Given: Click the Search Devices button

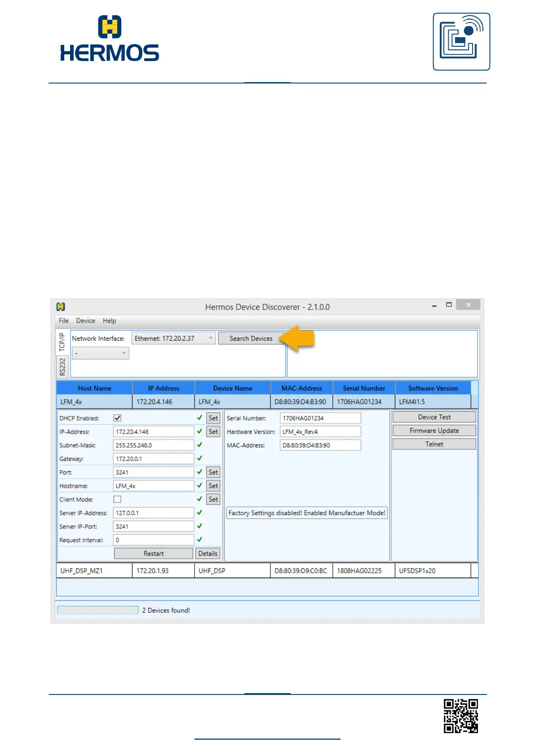Looking at the screenshot, I should [251, 338].
